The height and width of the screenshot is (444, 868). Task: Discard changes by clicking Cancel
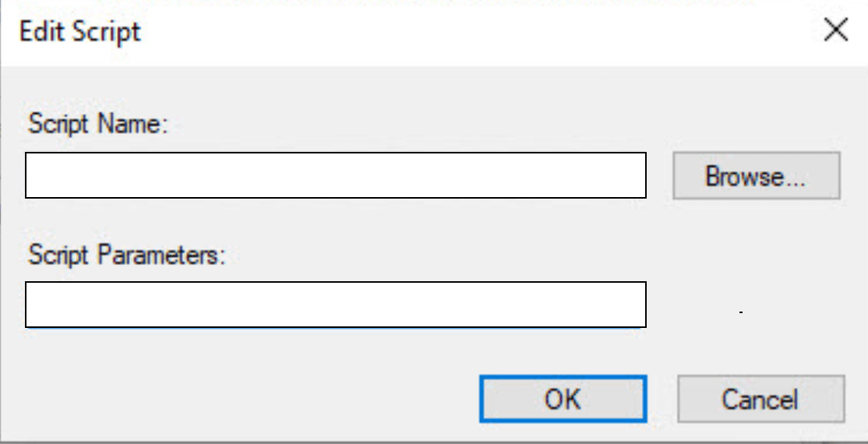(760, 400)
